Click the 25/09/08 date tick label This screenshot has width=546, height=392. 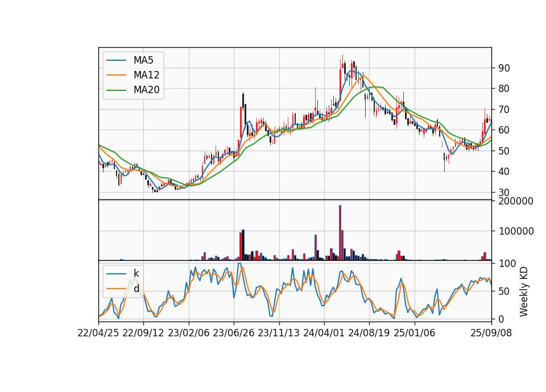pos(491,333)
